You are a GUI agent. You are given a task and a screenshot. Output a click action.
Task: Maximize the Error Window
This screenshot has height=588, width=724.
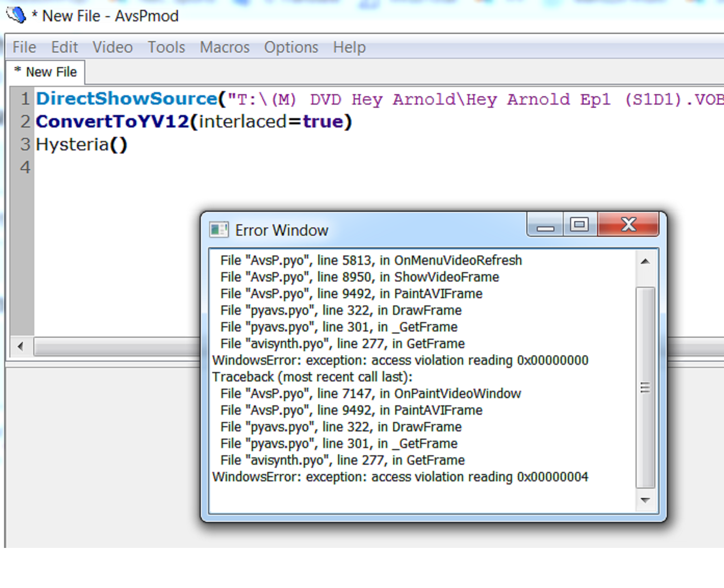click(580, 225)
